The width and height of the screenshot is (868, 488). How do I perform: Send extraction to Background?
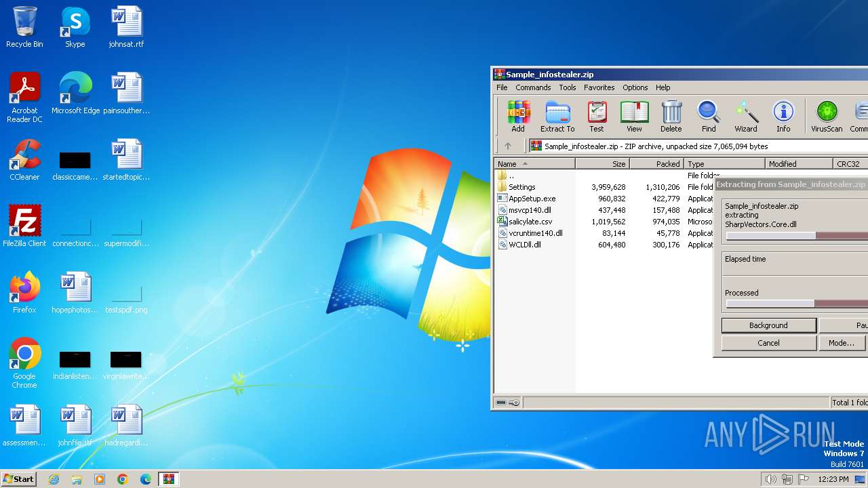coord(768,325)
